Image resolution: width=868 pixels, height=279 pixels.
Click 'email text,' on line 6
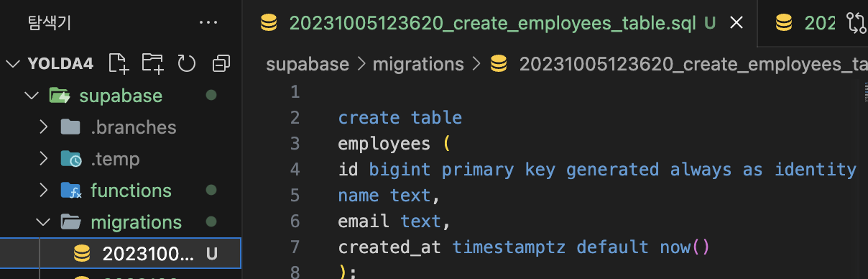pyautogui.click(x=394, y=221)
